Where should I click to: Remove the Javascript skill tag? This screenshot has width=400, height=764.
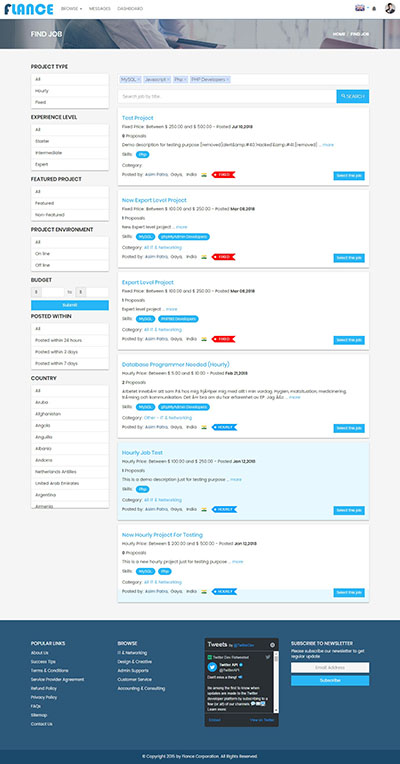pos(169,79)
